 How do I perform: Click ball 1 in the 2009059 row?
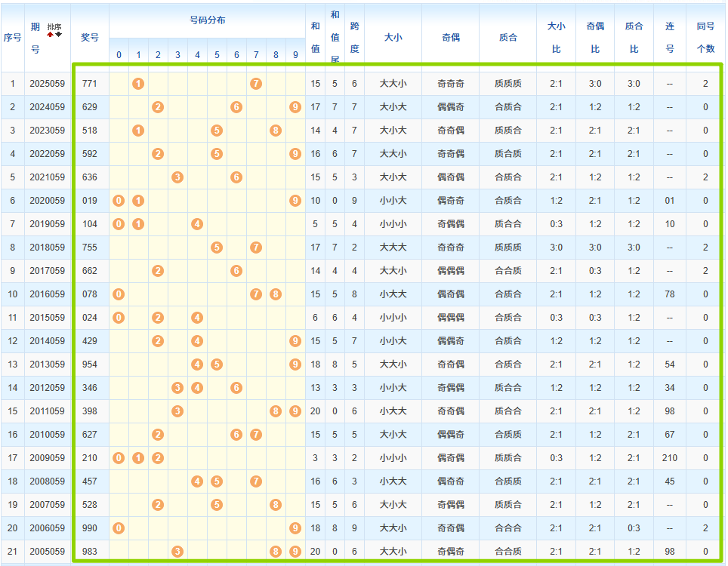tap(138, 458)
